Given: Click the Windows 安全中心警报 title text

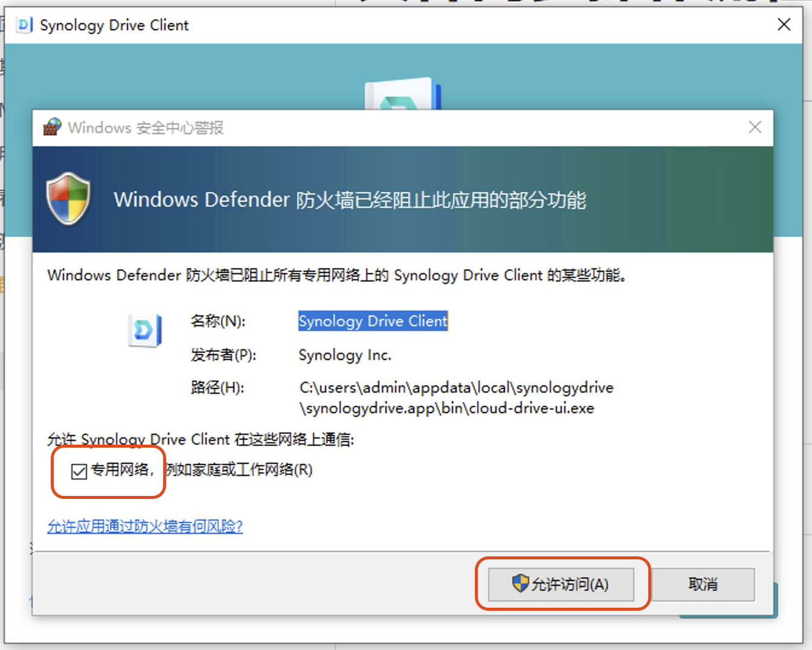Looking at the screenshot, I should (146, 127).
